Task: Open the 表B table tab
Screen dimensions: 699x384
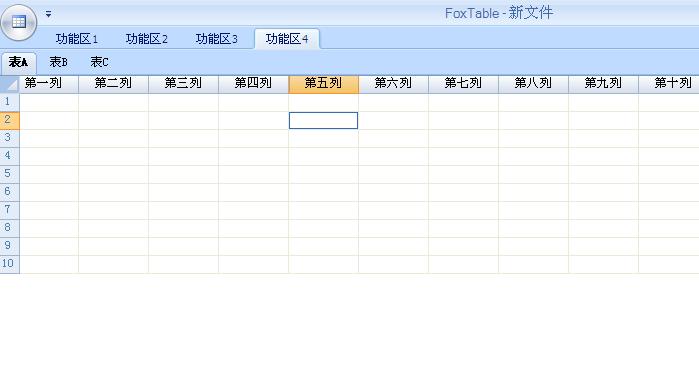Action: tap(58, 62)
